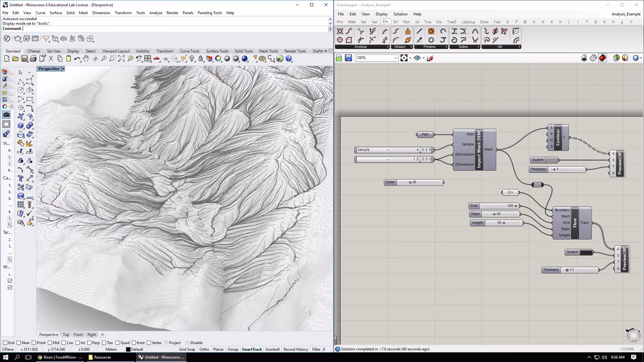The width and height of the screenshot is (644, 362).
Task: Click the Grasshopper Open file green folder icon
Action: [339, 58]
